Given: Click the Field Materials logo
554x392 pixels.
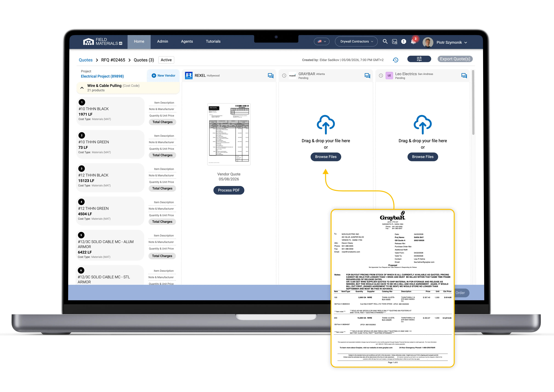Looking at the screenshot, I should click(x=103, y=42).
